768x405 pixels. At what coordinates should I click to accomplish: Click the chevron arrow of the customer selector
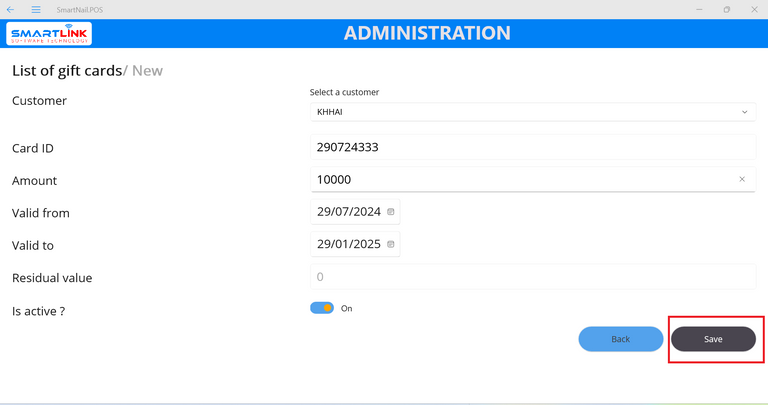pyautogui.click(x=745, y=112)
